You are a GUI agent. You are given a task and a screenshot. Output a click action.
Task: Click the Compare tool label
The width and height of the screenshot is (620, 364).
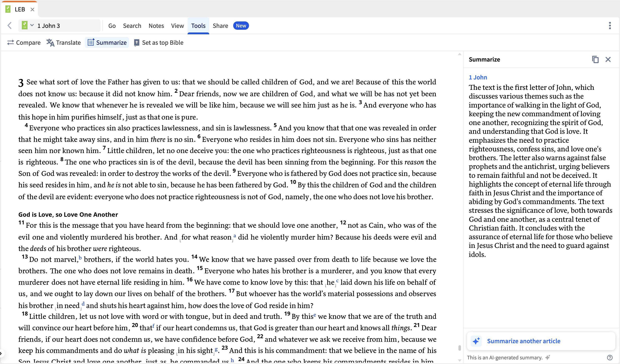28,42
